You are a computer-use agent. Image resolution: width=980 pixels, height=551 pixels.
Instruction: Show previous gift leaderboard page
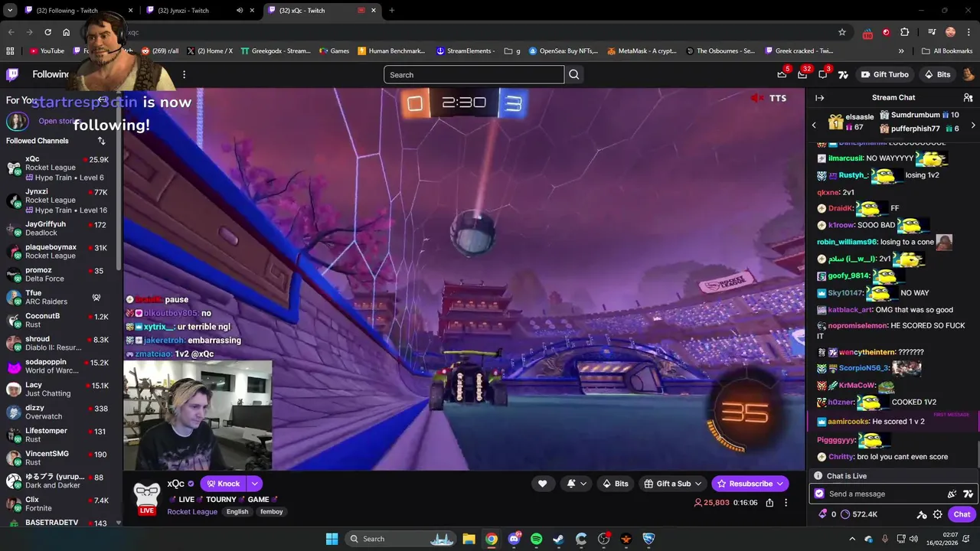tap(814, 125)
